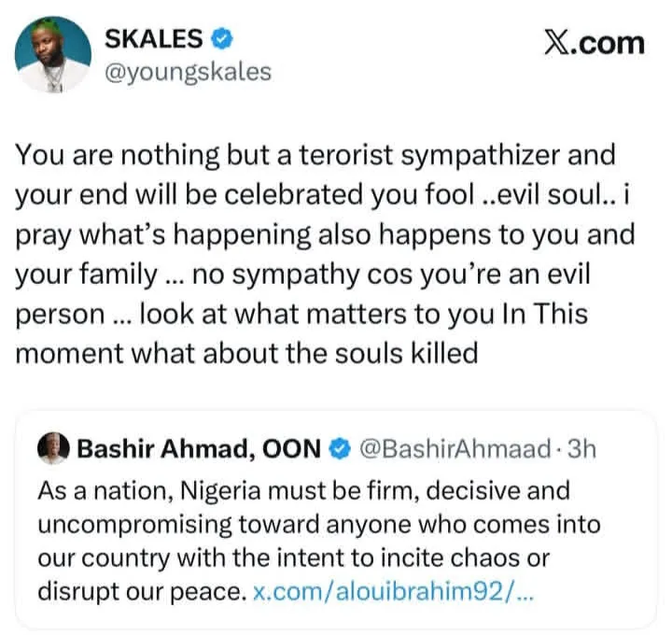The image size is (672, 635).
Task: Click the line starting "As a nation, Nigeria"
Action: 303,490
